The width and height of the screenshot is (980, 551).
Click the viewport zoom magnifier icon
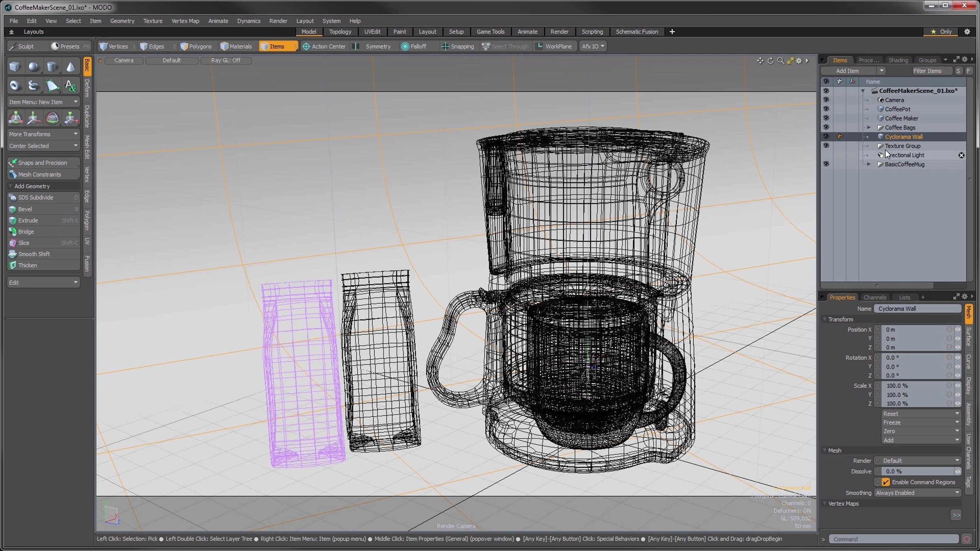780,60
